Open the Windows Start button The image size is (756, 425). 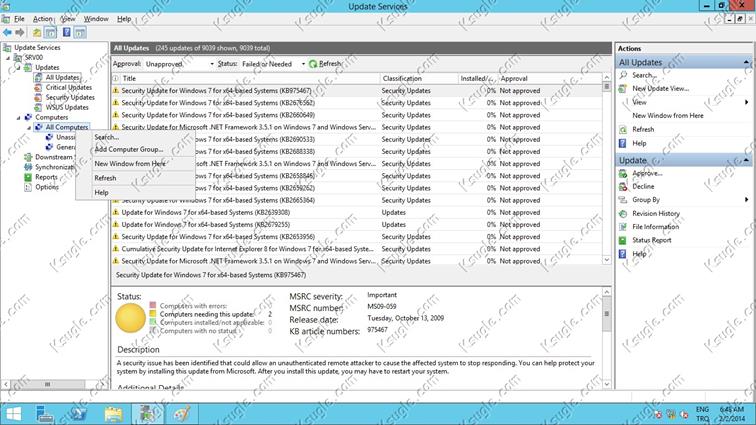click(x=14, y=414)
